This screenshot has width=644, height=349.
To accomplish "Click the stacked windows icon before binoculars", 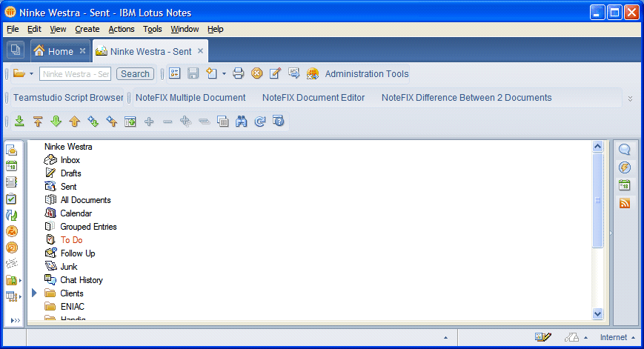I will pyautogui.click(x=222, y=121).
